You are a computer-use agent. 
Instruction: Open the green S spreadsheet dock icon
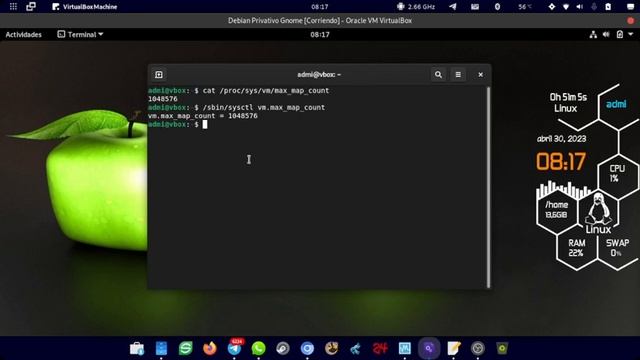185,349
